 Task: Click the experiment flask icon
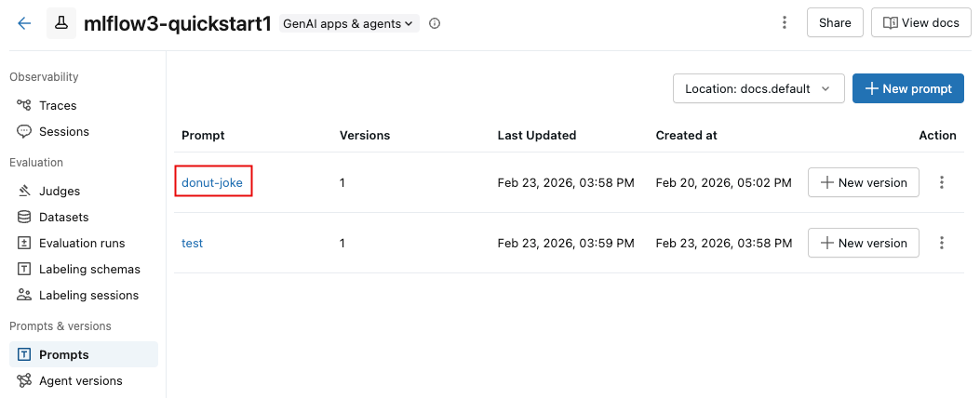point(61,23)
